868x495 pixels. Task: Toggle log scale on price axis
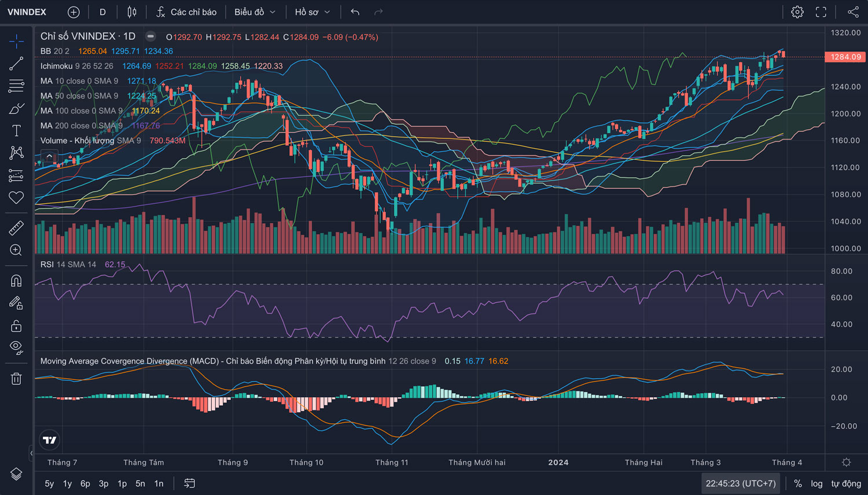pyautogui.click(x=816, y=483)
